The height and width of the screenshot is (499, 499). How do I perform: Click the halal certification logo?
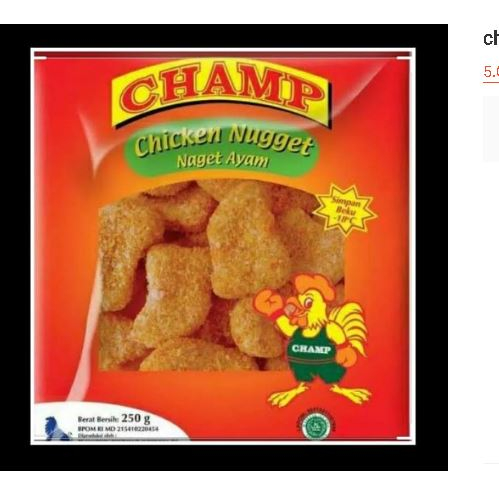pyautogui.click(x=315, y=426)
